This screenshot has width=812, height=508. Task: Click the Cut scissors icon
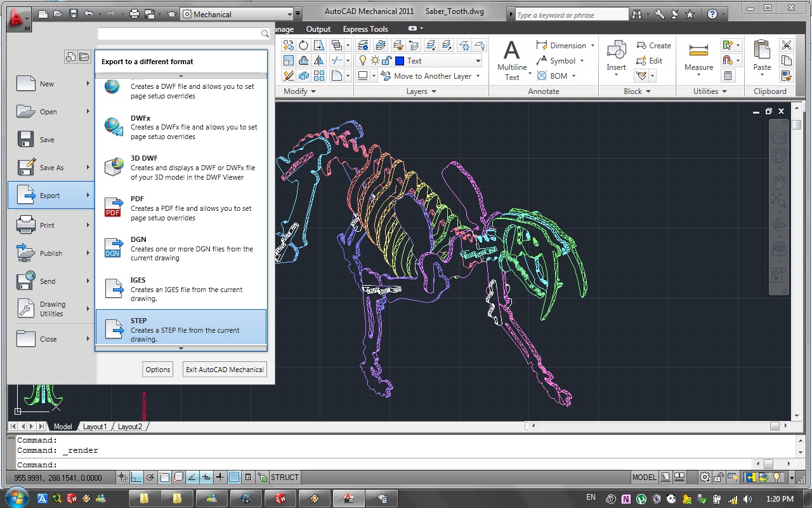[x=787, y=45]
